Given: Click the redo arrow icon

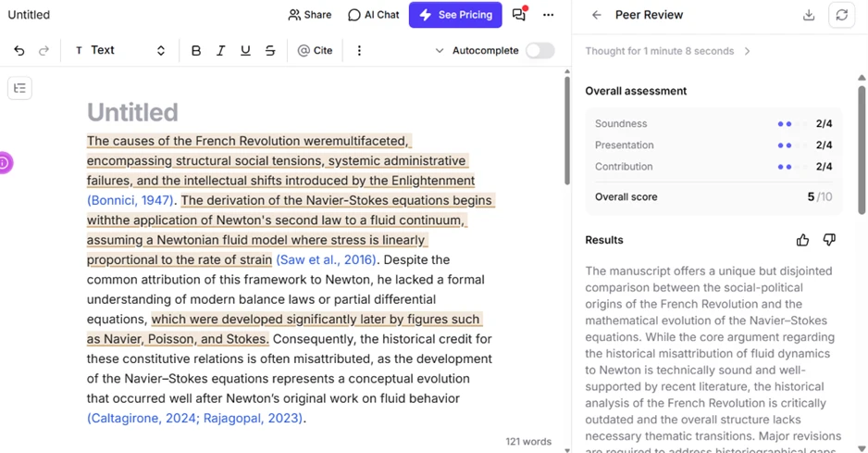Looking at the screenshot, I should coord(43,50).
